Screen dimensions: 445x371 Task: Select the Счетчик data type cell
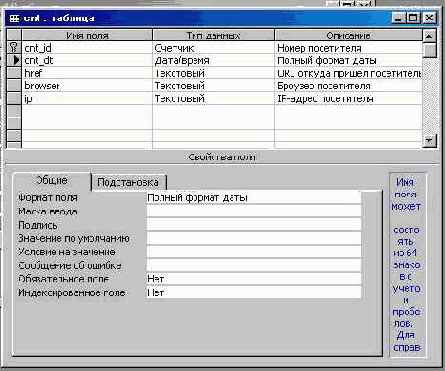213,48
